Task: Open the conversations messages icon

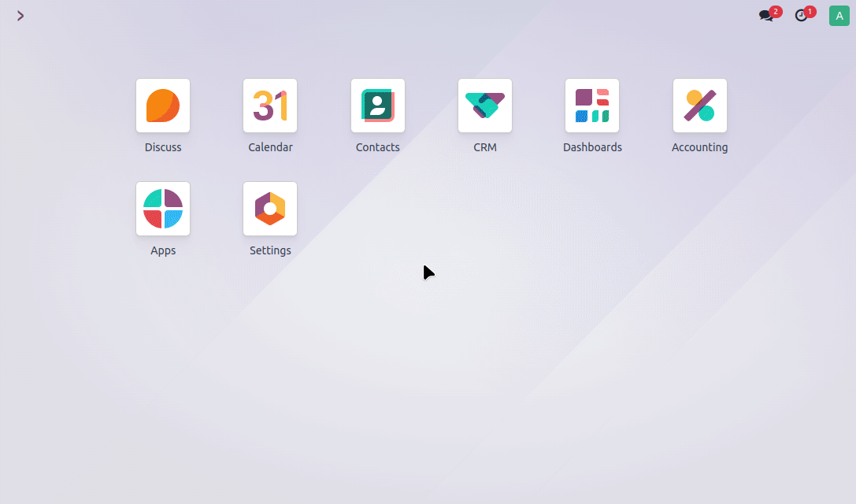Action: click(x=765, y=16)
